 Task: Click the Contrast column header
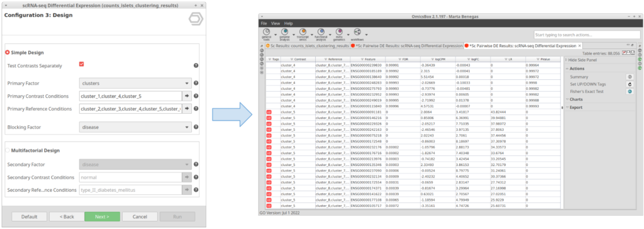[297, 59]
